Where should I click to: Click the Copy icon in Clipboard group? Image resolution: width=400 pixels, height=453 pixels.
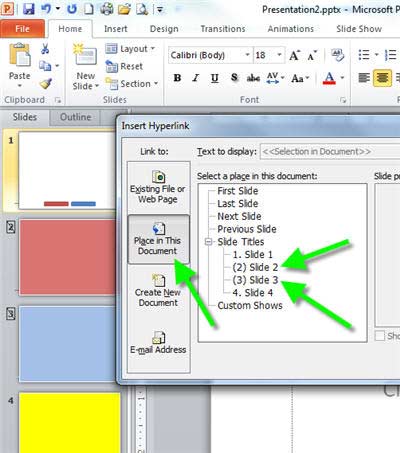coord(45,66)
